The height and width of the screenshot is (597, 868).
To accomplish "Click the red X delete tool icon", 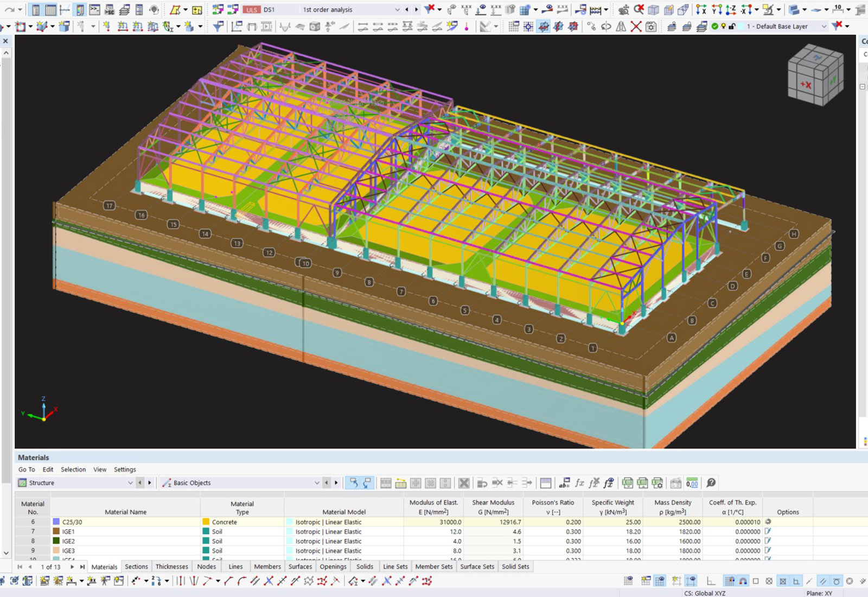I will pos(636,26).
